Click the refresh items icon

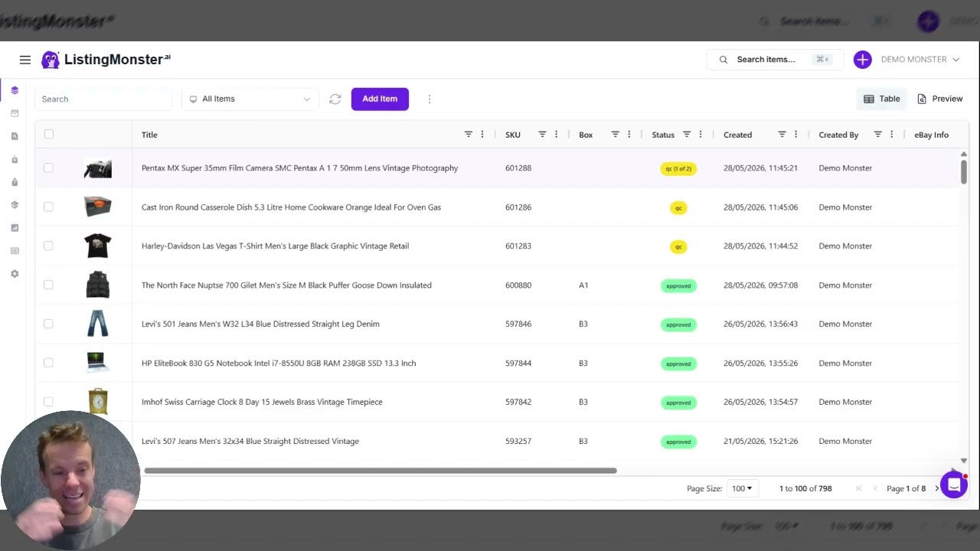click(335, 99)
